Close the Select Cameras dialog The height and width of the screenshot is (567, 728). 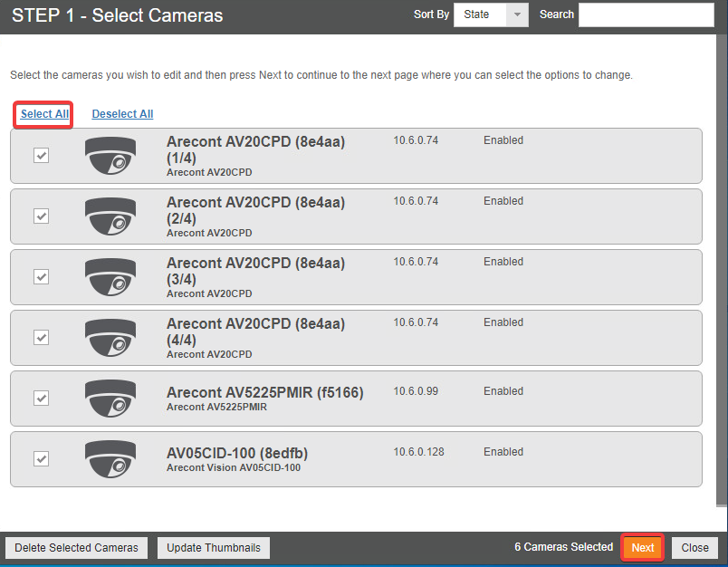pyautogui.click(x=695, y=548)
